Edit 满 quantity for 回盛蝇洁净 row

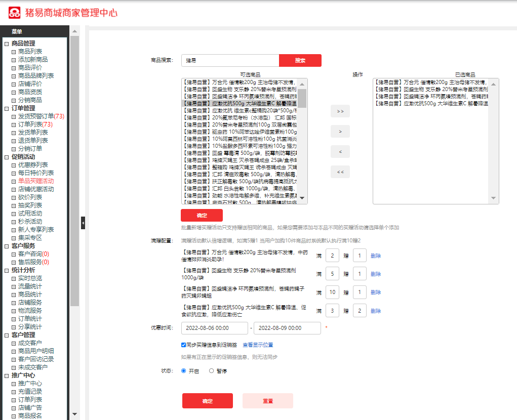point(332,292)
